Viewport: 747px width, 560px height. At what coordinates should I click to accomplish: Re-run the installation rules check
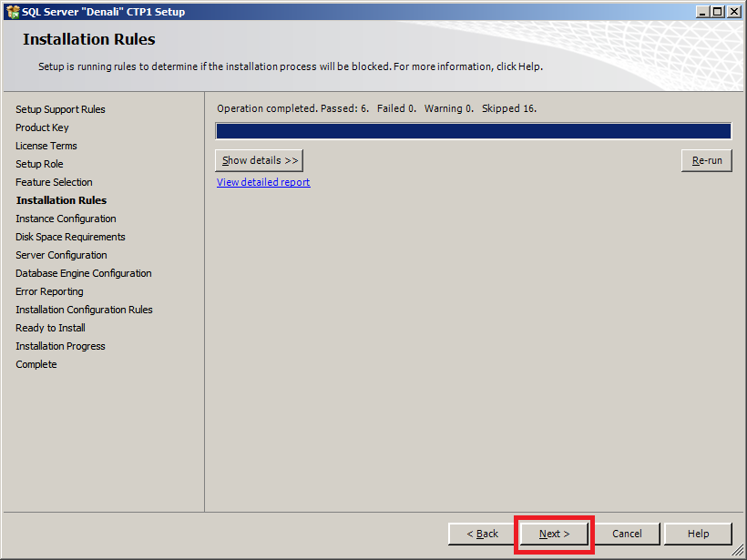707,160
